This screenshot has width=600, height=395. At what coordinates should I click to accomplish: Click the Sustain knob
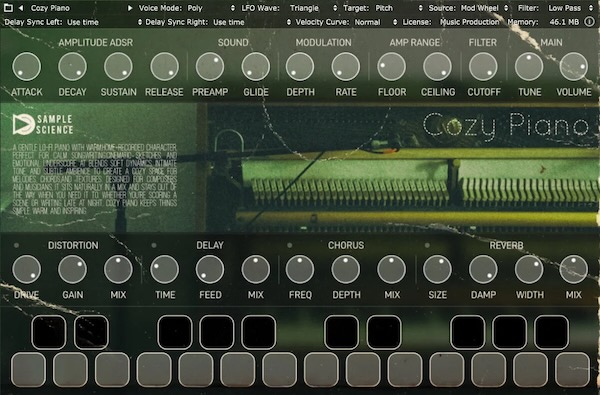118,67
